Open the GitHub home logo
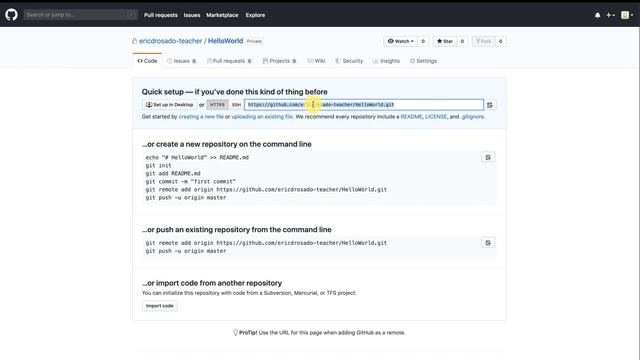The image size is (640, 360). [x=11, y=15]
